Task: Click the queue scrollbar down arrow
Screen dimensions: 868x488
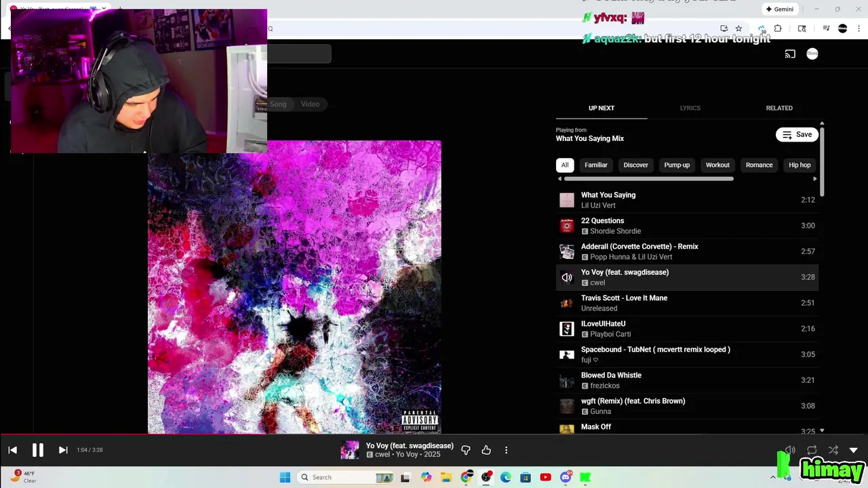Action: (822, 430)
